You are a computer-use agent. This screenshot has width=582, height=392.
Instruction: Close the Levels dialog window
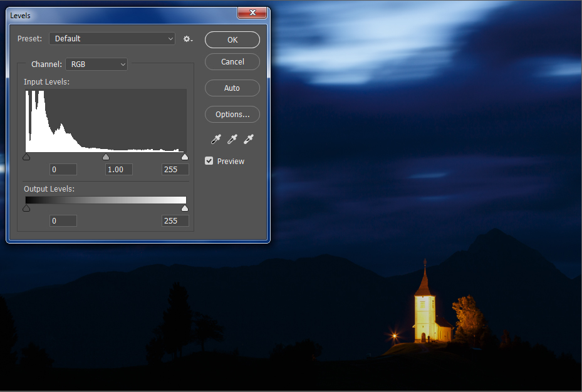click(252, 13)
